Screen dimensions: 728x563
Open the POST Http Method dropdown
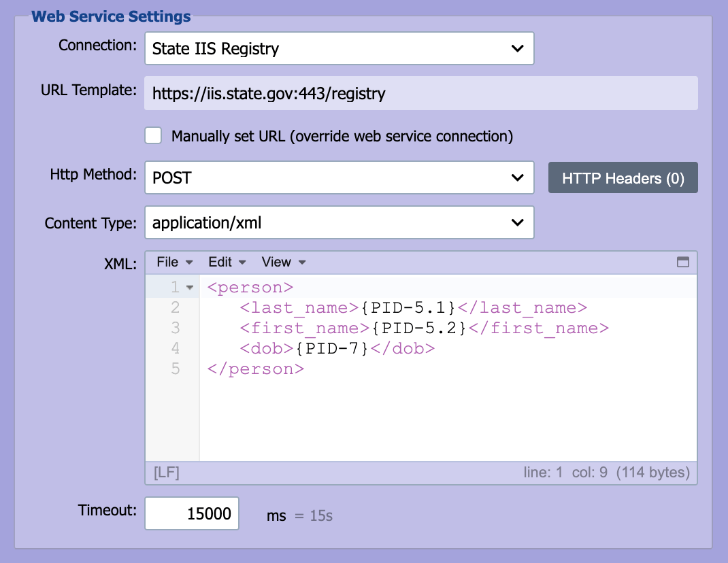[x=340, y=177]
